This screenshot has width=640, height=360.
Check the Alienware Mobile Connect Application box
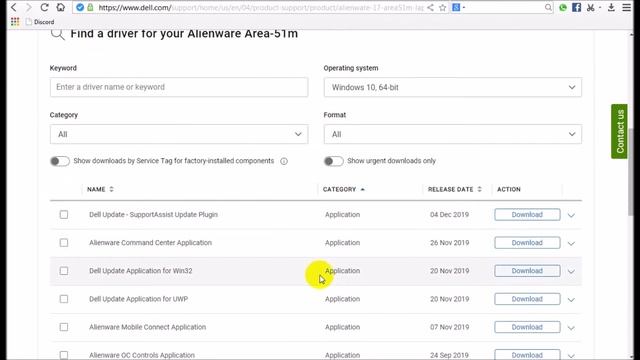[x=64, y=327]
